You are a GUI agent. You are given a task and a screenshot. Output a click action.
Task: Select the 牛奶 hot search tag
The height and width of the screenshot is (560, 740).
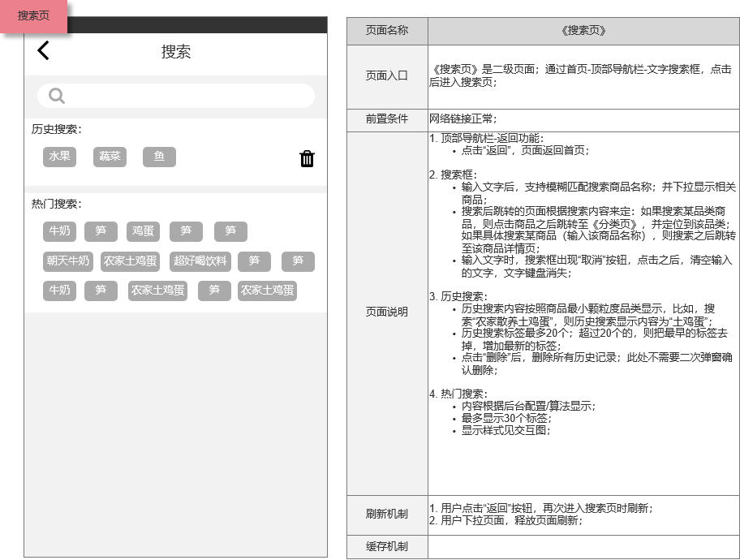(59, 230)
